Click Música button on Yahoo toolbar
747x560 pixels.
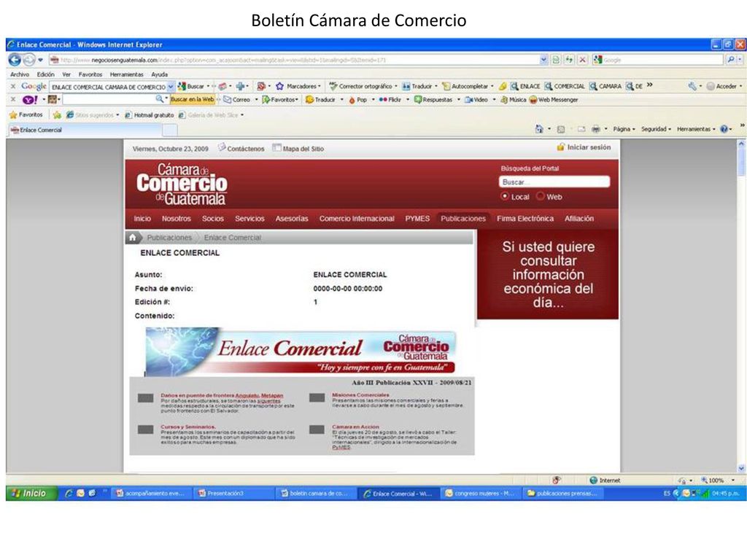[x=513, y=99]
